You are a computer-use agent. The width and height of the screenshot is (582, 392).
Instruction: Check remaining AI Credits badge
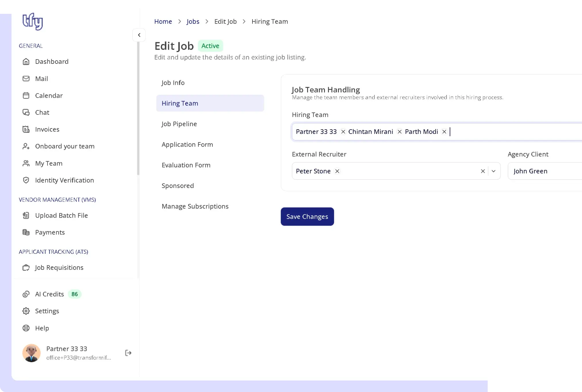coord(74,294)
